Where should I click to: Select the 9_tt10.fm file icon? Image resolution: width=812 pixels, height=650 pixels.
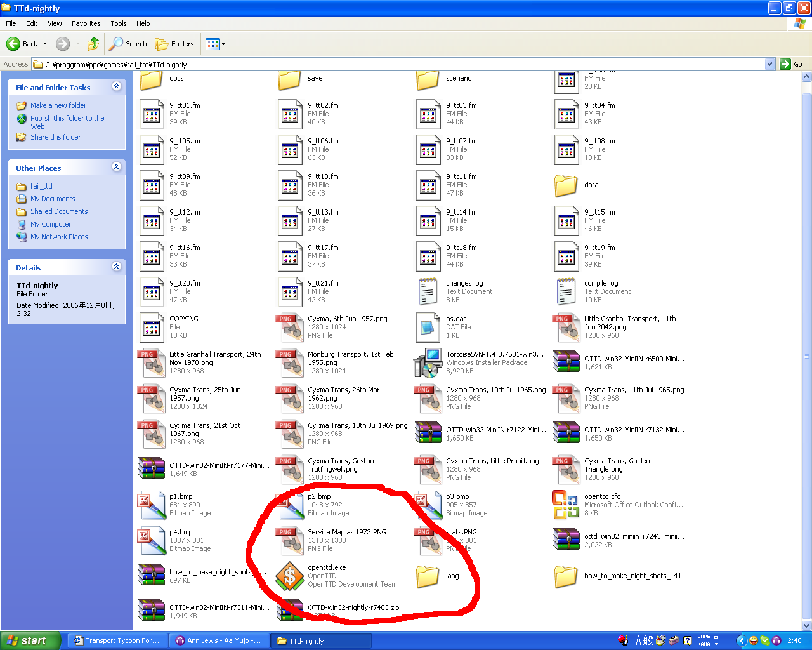[x=291, y=185]
